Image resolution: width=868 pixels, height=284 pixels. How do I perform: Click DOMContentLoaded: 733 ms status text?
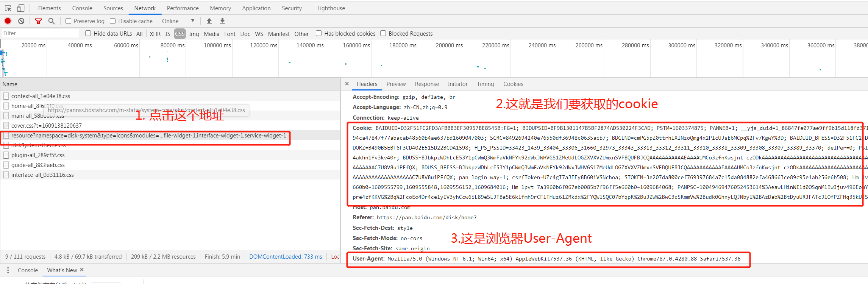tap(286, 256)
